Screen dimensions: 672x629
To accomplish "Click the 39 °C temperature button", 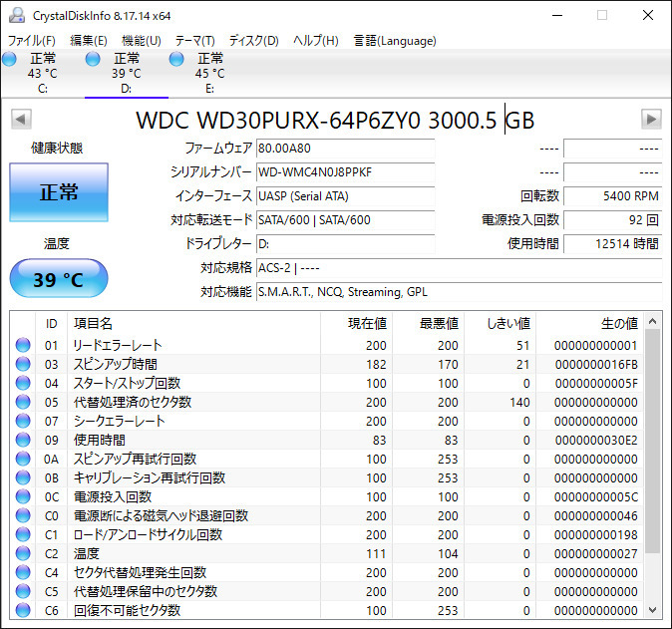I will click(x=59, y=278).
